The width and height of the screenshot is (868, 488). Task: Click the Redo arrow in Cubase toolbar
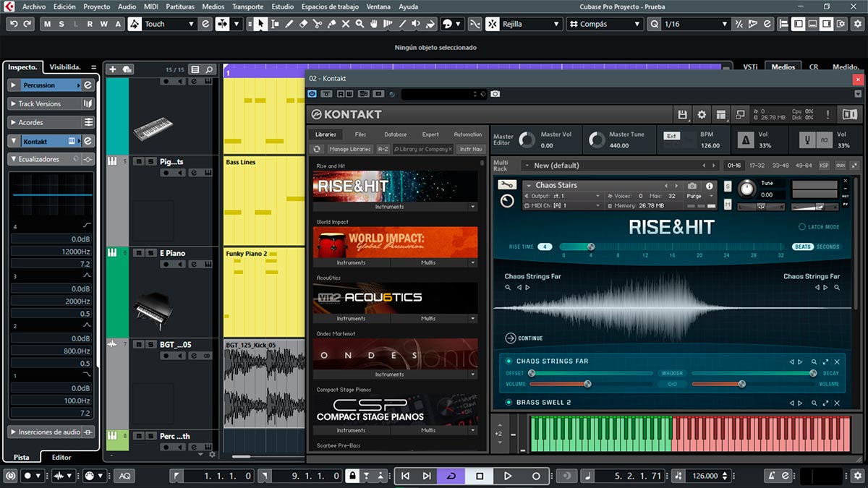tap(27, 24)
